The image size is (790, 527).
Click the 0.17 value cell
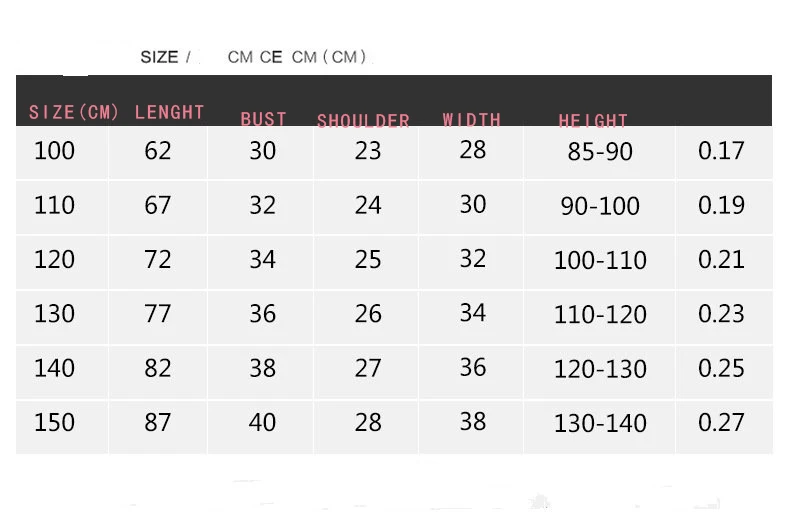724,152
